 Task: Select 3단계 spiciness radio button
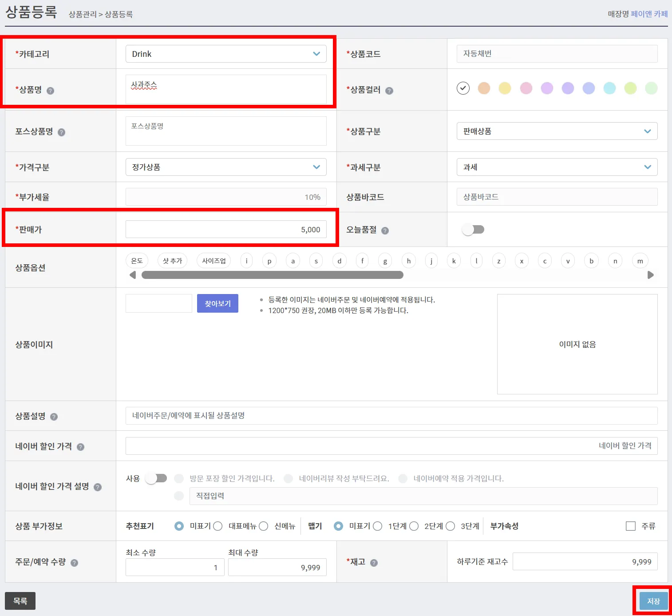(x=450, y=526)
